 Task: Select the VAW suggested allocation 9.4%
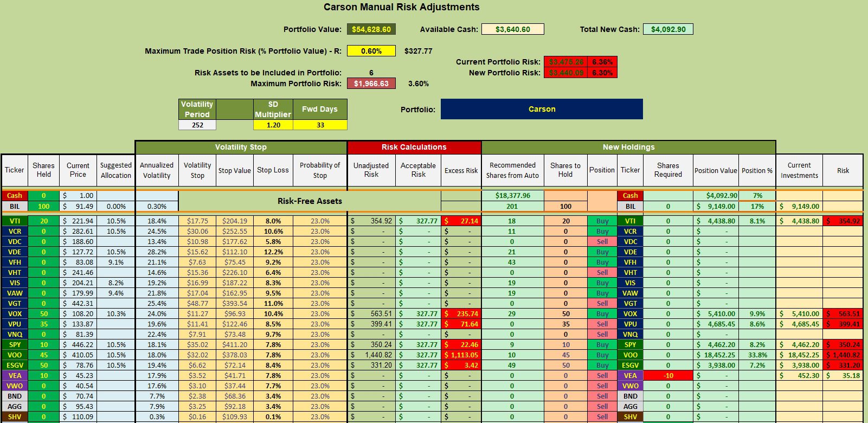pyautogui.click(x=116, y=293)
